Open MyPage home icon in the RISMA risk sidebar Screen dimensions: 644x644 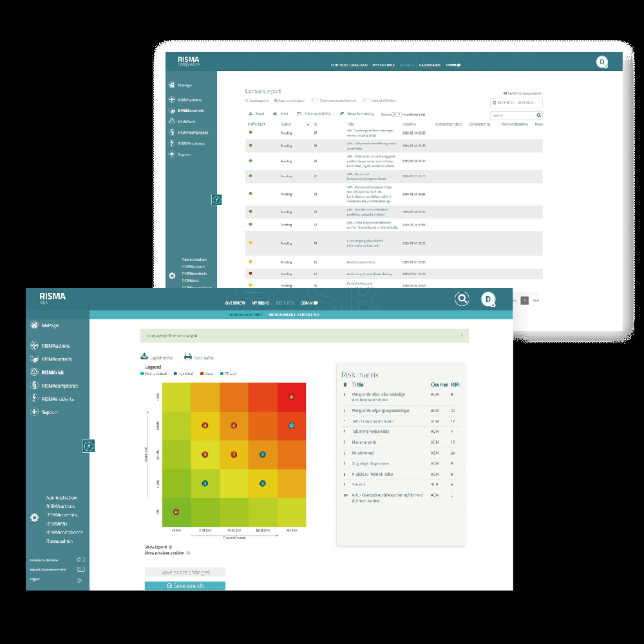coord(34,325)
